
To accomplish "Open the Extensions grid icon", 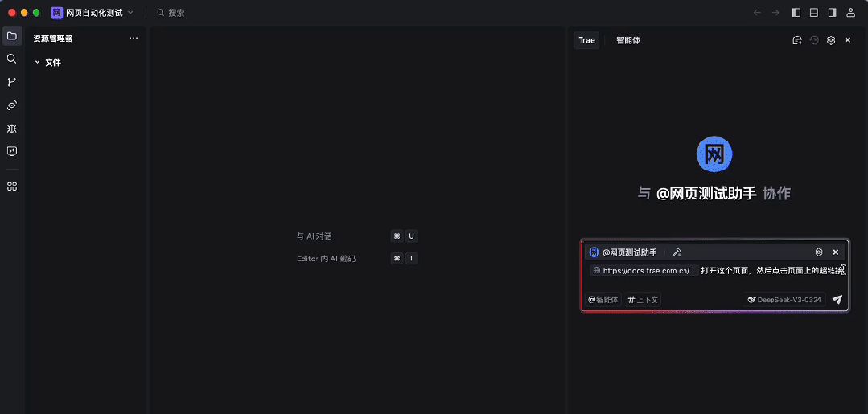I will 12,187.
